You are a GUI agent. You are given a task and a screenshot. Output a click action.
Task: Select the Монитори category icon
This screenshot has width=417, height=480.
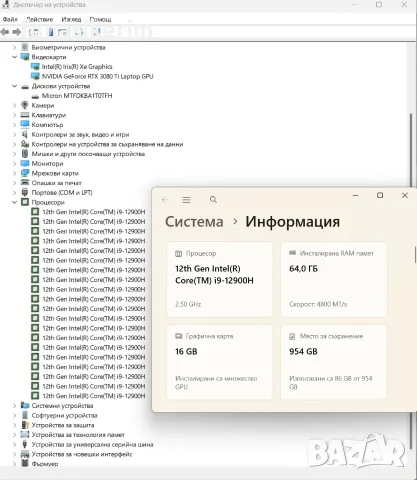click(x=25, y=163)
